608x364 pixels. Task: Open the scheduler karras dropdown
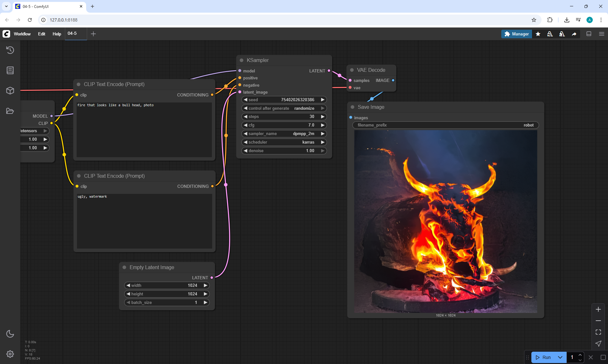coord(284,142)
